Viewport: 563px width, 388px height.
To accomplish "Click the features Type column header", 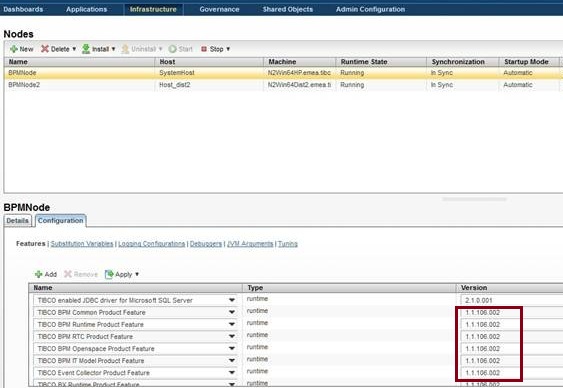I will pos(349,288).
